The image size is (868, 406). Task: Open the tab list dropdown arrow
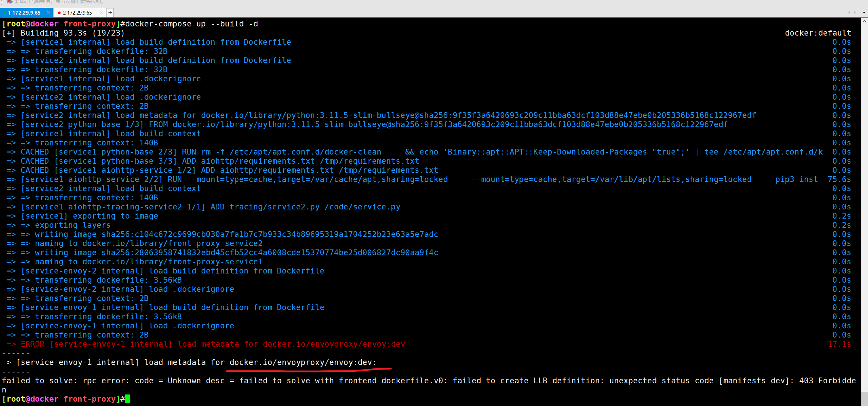point(864,12)
